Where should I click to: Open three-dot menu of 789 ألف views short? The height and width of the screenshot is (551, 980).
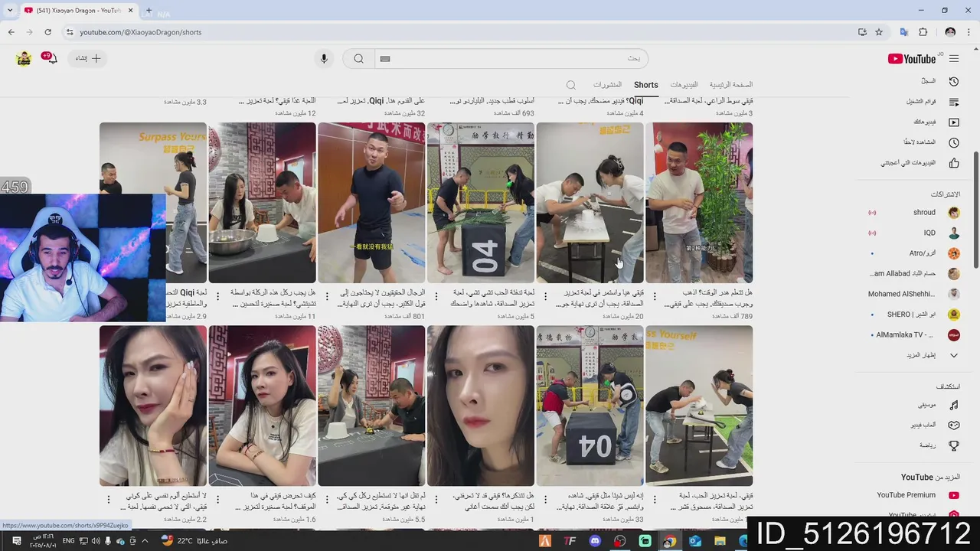[x=655, y=296]
